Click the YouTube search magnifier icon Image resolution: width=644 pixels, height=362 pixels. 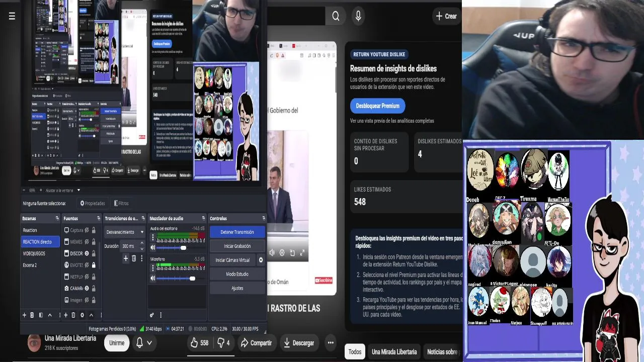[336, 16]
